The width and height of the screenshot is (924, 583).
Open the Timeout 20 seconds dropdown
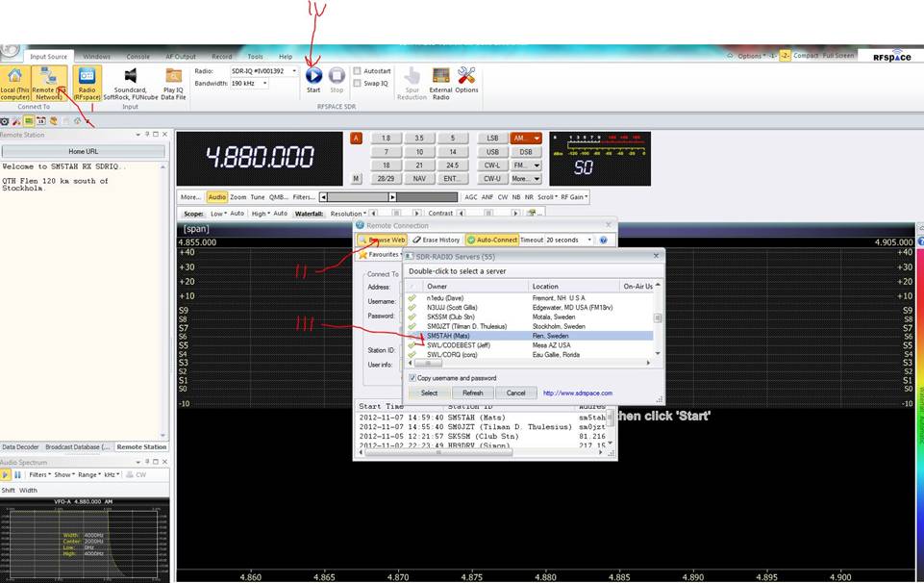click(589, 240)
